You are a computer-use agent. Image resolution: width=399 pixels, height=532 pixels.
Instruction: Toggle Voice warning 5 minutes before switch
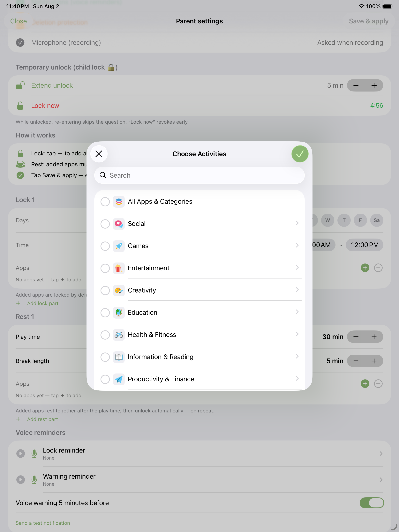(x=372, y=503)
